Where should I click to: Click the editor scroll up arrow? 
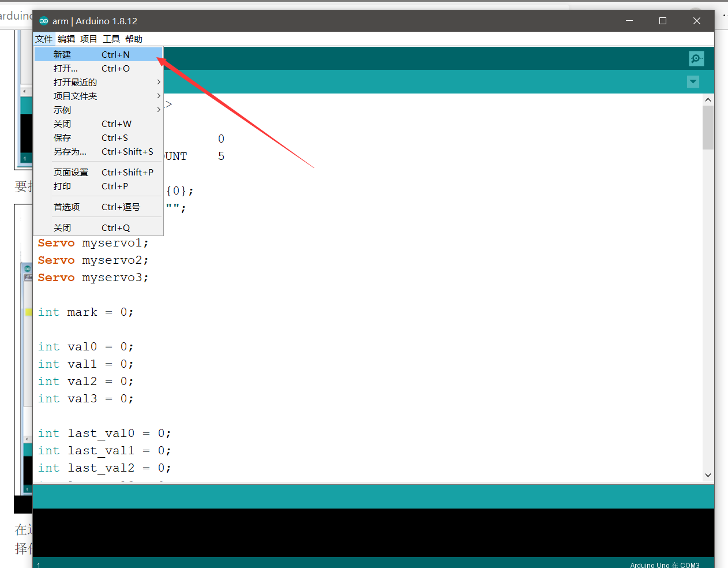(x=708, y=100)
